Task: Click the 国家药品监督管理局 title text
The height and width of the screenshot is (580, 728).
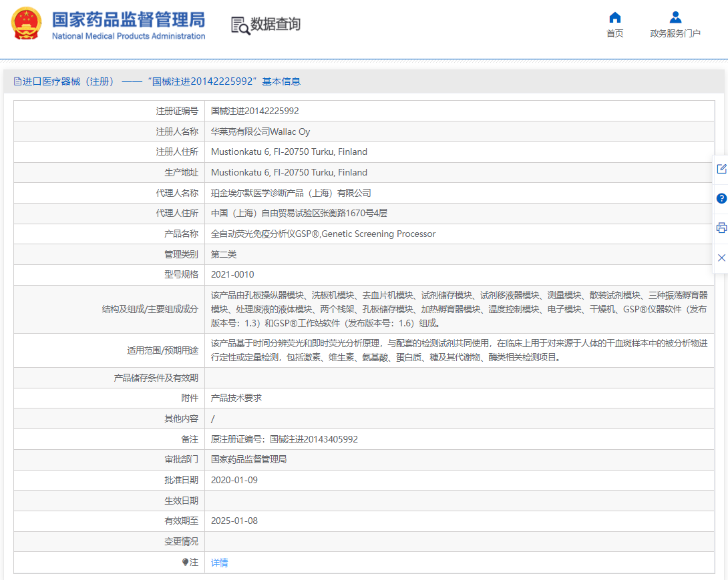Action: (x=128, y=19)
